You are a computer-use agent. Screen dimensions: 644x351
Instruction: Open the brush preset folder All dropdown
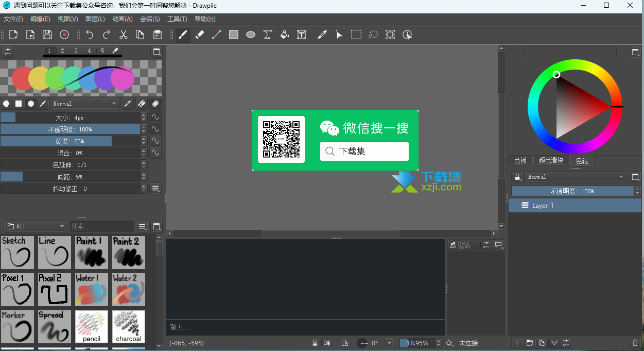tap(36, 226)
